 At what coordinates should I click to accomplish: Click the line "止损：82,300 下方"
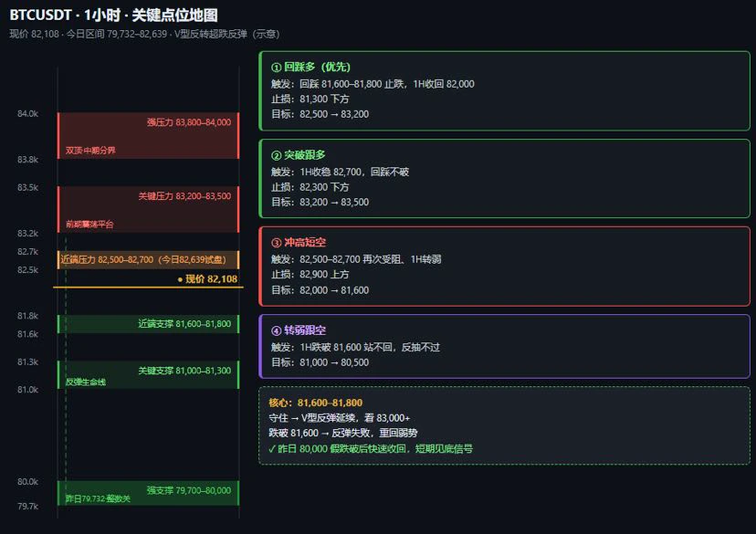(310, 187)
